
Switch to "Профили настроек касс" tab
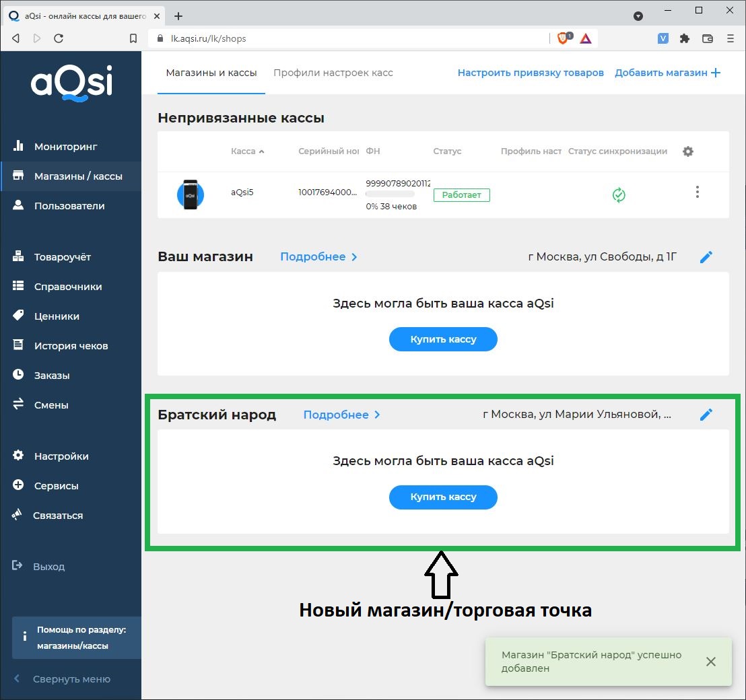click(333, 73)
